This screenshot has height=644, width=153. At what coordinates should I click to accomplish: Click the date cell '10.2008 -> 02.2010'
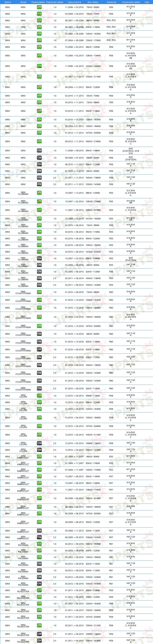[74, 219]
